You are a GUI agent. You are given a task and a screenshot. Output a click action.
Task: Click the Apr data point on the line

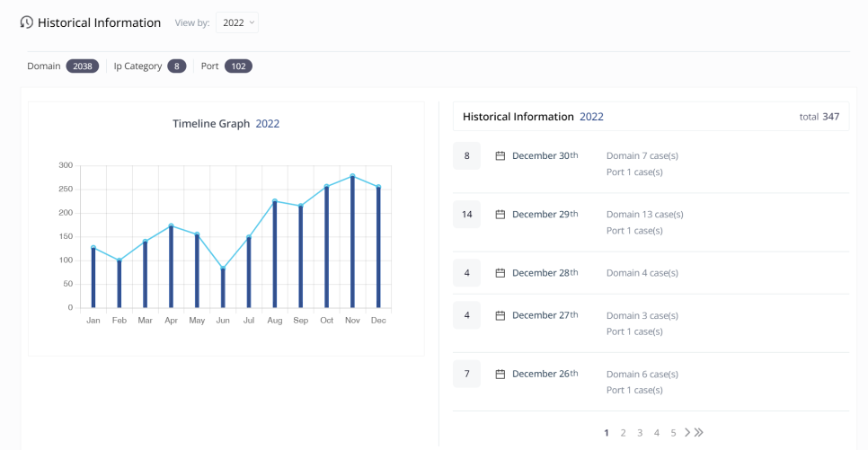click(x=171, y=225)
